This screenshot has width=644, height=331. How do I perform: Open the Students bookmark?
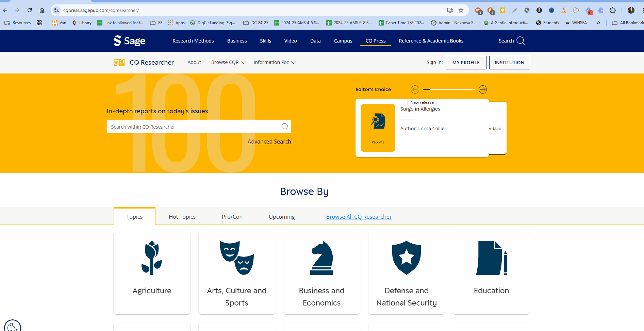click(547, 23)
